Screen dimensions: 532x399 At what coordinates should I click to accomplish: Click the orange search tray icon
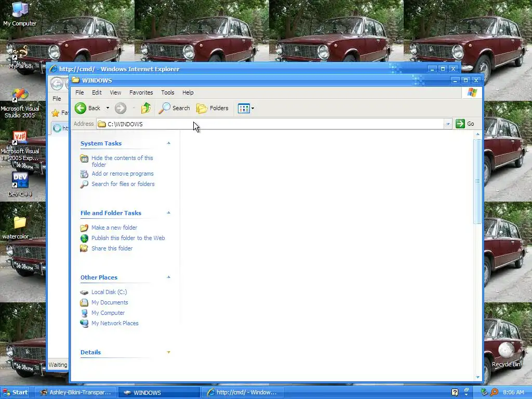pos(495,393)
